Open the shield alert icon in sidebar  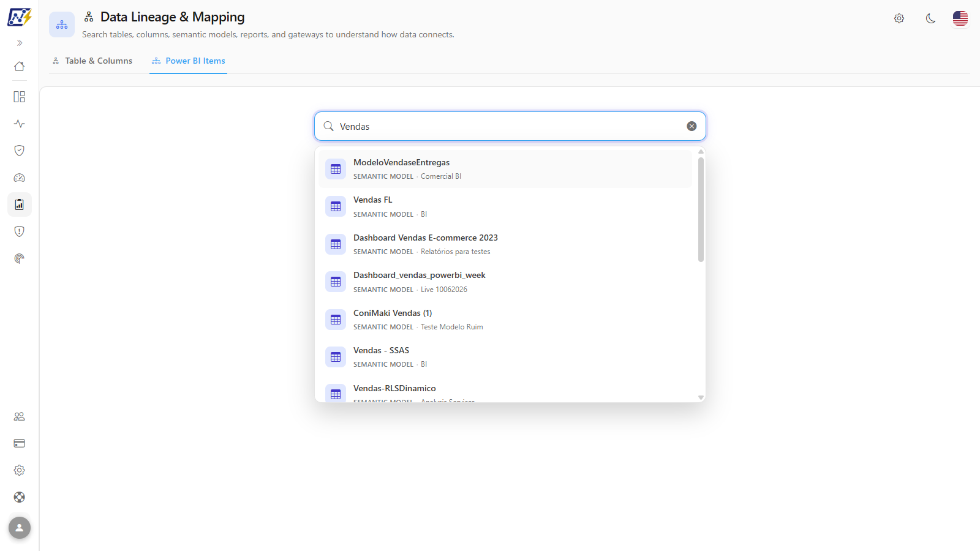pos(20,231)
